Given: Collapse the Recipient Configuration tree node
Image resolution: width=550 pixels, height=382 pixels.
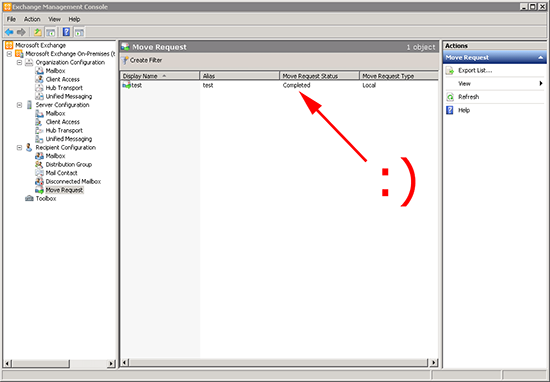Looking at the screenshot, I should point(20,148).
